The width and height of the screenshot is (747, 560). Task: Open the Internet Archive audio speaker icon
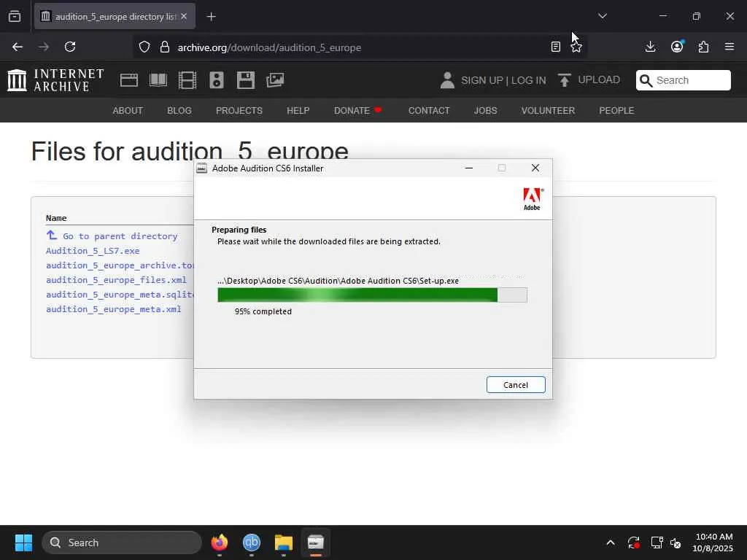pyautogui.click(x=216, y=80)
